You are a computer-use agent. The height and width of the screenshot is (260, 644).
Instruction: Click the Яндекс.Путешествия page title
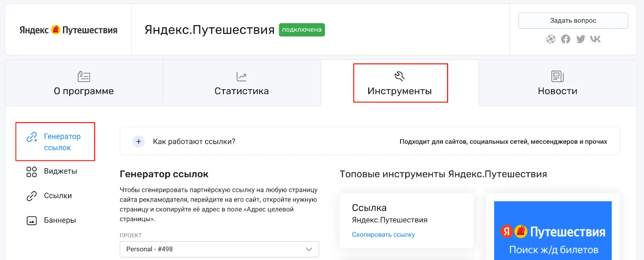pos(209,30)
